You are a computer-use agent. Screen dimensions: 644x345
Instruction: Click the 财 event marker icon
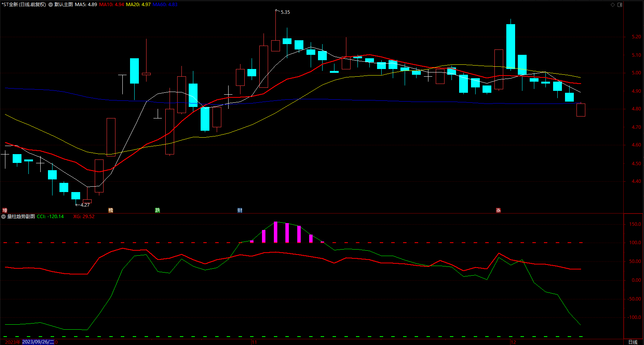point(240,210)
